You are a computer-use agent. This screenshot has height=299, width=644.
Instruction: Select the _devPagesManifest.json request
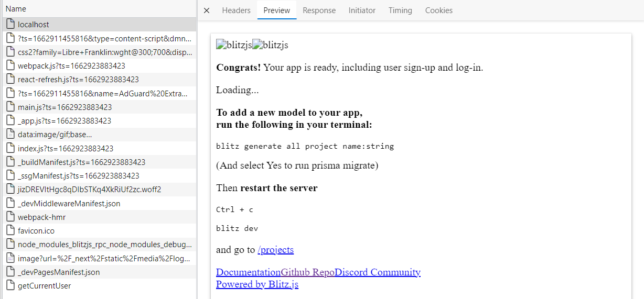100,272
